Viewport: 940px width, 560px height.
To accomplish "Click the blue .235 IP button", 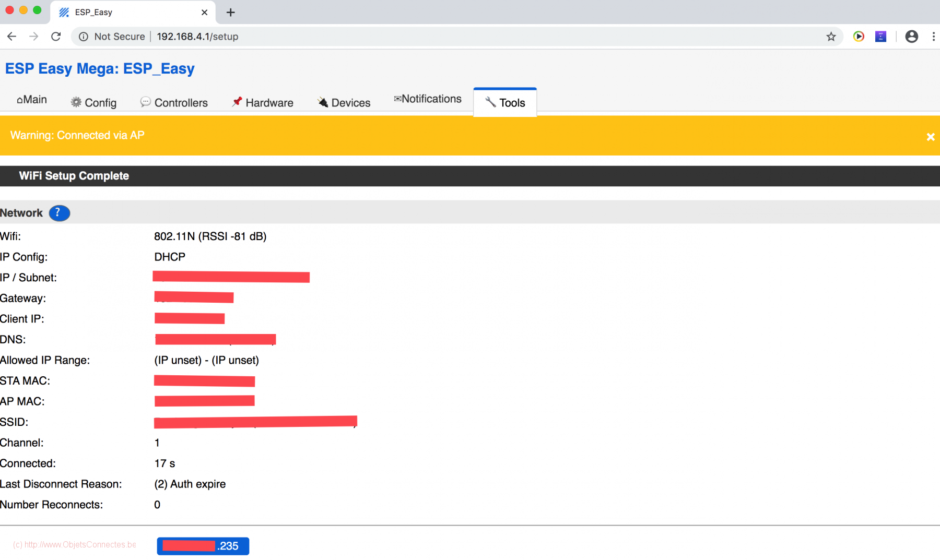I will [203, 546].
